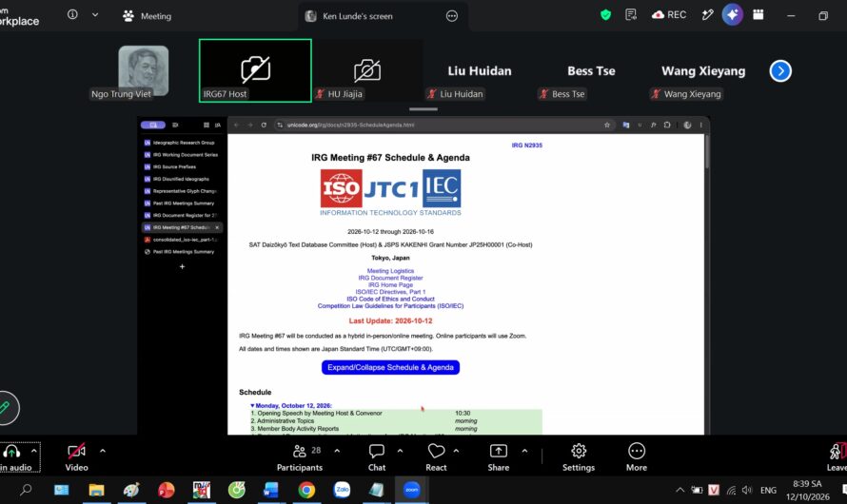847x504 pixels.
Task: Open the Meeting menu with paw icon
Action: click(x=147, y=16)
